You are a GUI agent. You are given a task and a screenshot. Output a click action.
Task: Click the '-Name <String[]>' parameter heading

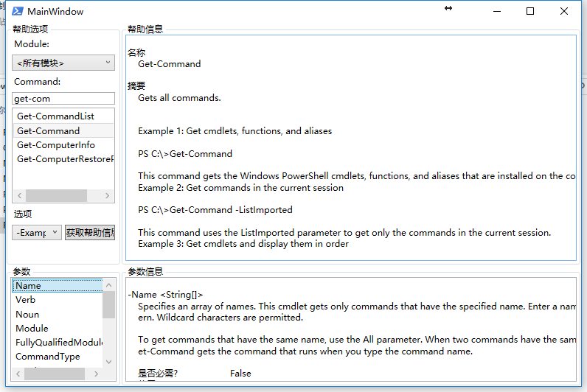(x=165, y=295)
